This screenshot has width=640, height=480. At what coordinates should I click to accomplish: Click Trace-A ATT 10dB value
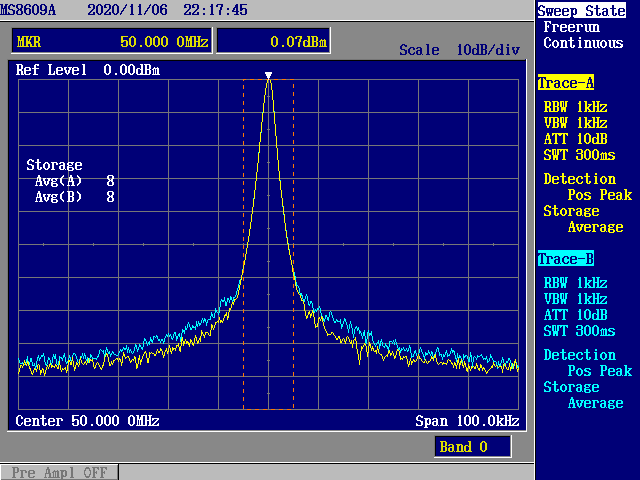tap(575, 139)
